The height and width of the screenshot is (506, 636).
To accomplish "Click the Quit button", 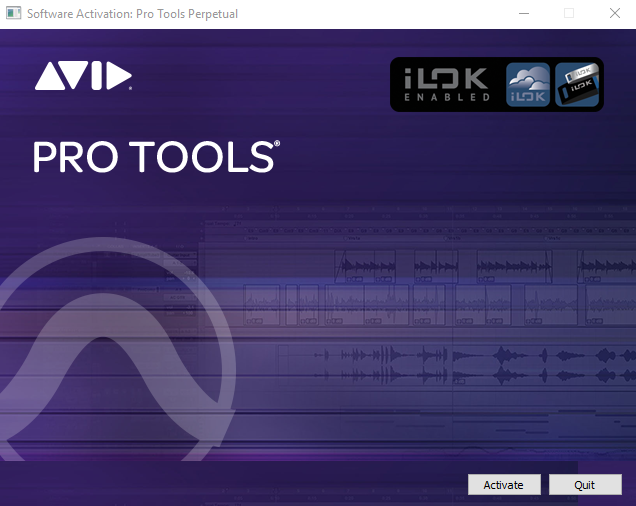I will tap(585, 484).
